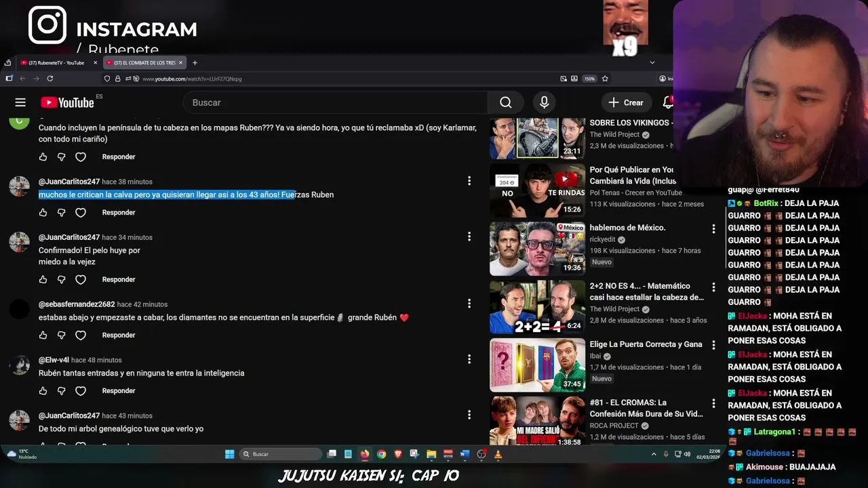Open options menu for 'Confirmado! El pelo huye' comment
The image size is (868, 488).
point(469,237)
